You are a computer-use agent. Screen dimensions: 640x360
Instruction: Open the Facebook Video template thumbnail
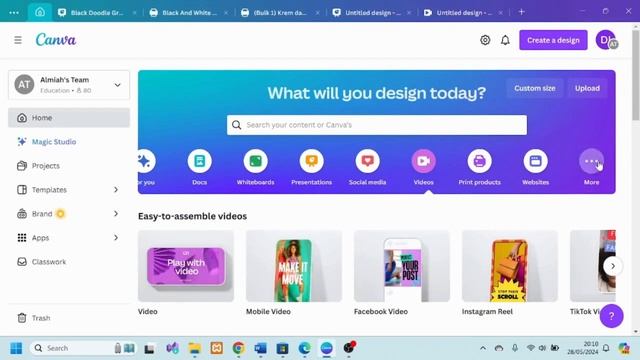pos(402,266)
